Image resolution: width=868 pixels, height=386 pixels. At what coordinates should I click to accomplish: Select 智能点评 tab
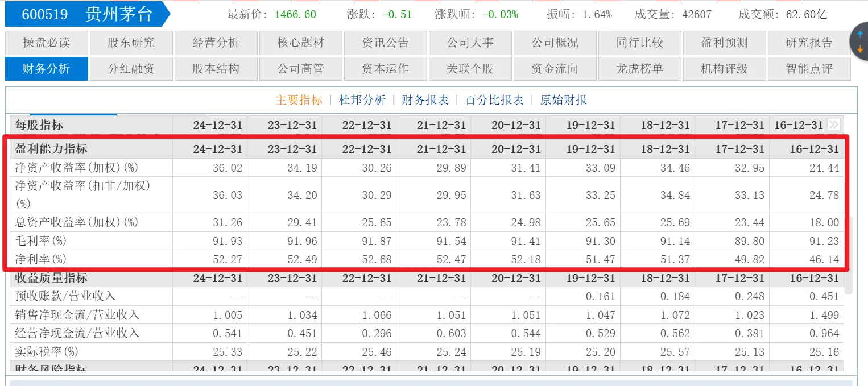tap(809, 69)
